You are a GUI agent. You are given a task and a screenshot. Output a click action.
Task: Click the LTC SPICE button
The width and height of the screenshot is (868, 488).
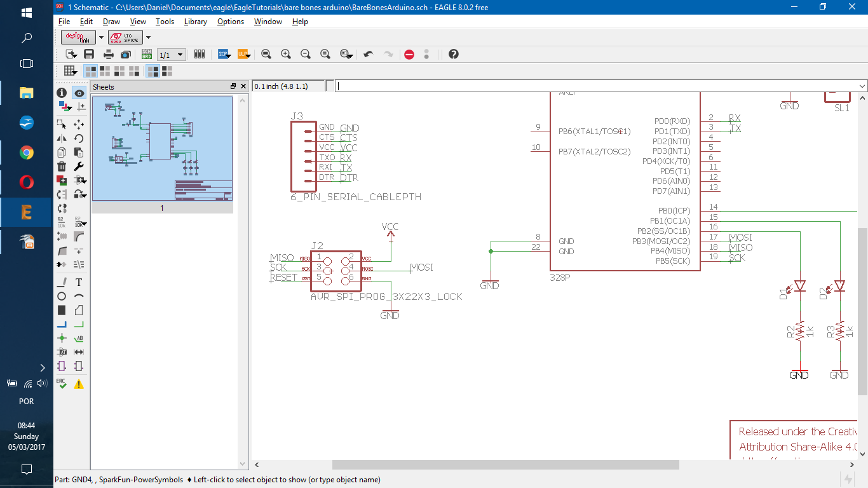pos(125,37)
